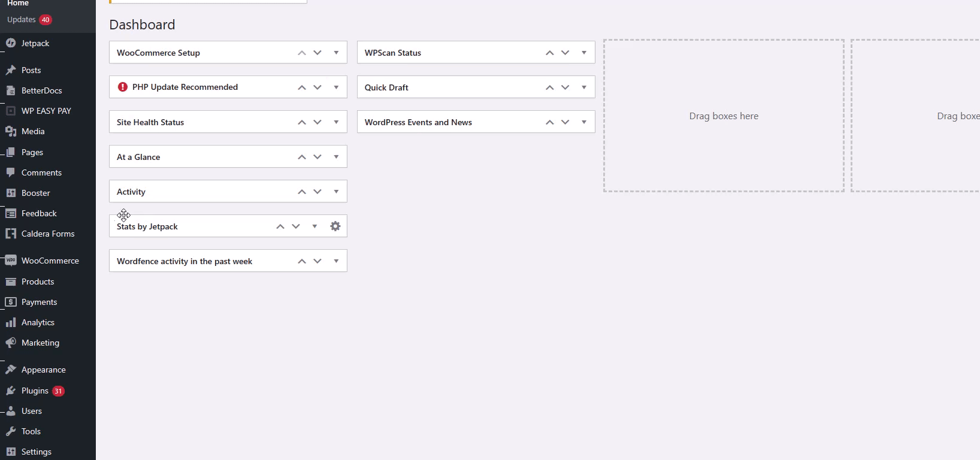Click the Comments bubble icon
The width and height of the screenshot is (980, 460).
click(x=11, y=172)
